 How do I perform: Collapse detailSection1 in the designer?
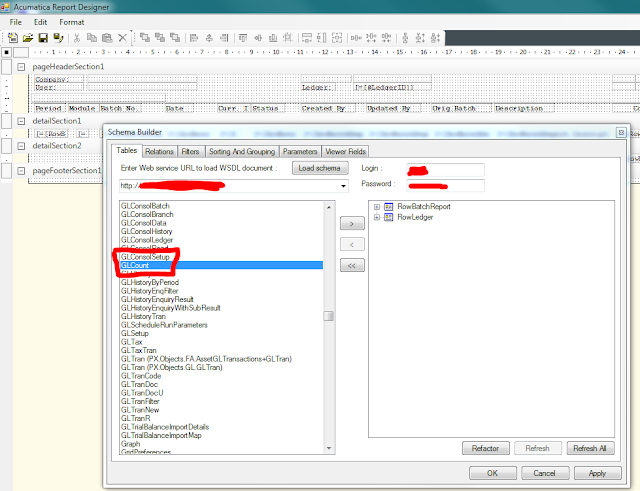point(21,121)
